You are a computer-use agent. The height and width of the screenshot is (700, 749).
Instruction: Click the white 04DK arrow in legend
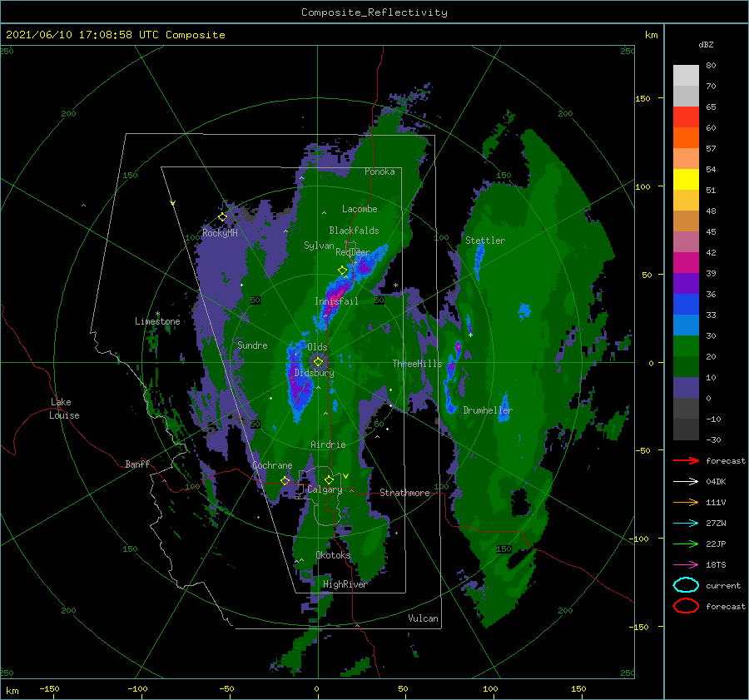click(x=686, y=481)
